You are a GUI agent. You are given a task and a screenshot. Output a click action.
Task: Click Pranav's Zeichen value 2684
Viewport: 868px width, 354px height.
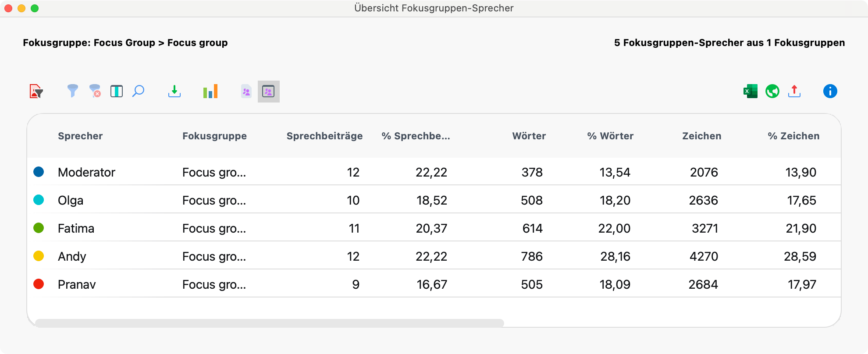point(703,284)
